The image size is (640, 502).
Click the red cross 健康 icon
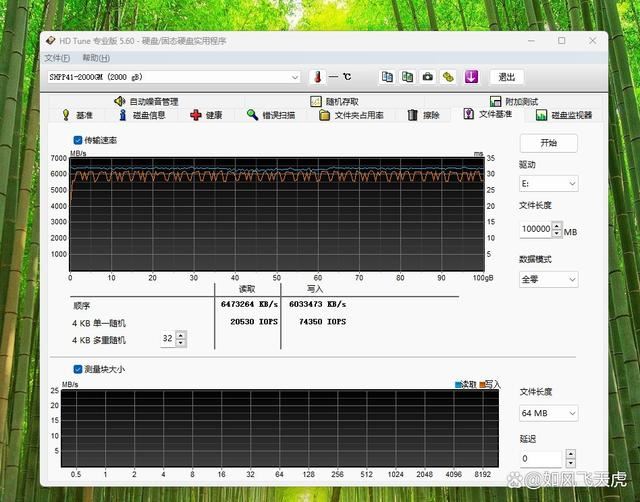pyautogui.click(x=196, y=115)
